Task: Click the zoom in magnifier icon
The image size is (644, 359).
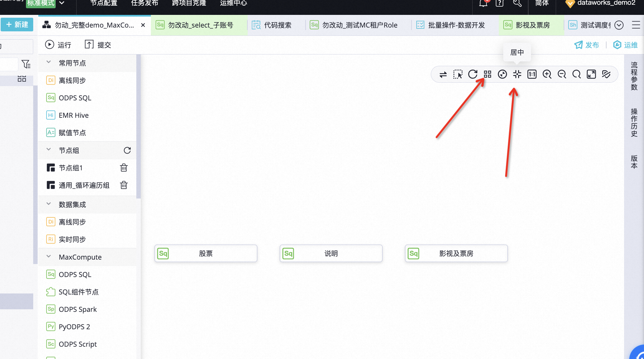Action: (547, 74)
